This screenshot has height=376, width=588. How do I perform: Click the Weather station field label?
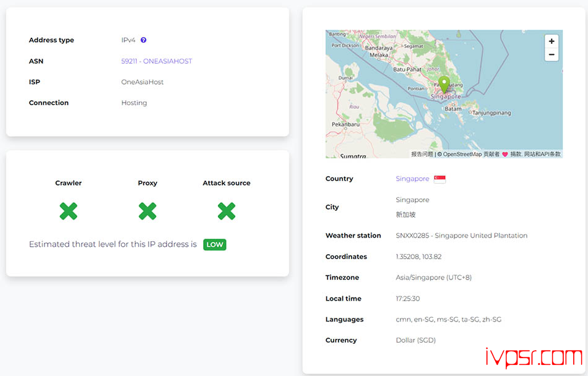(x=353, y=236)
